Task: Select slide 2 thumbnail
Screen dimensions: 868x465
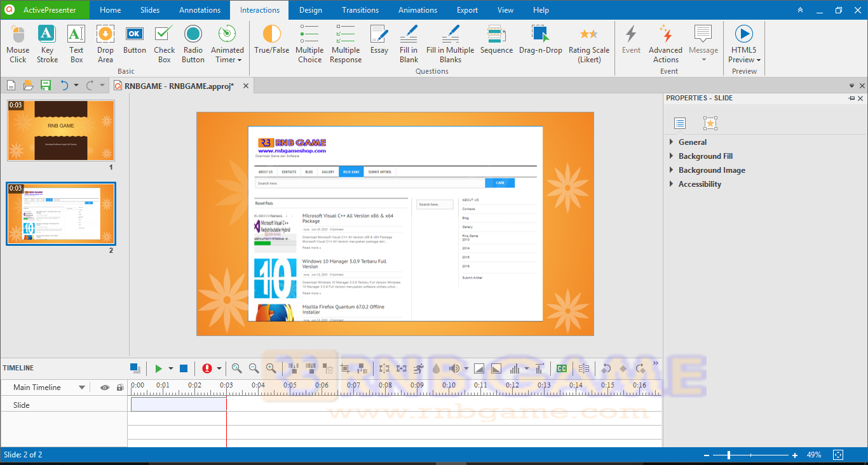Action: click(61, 214)
